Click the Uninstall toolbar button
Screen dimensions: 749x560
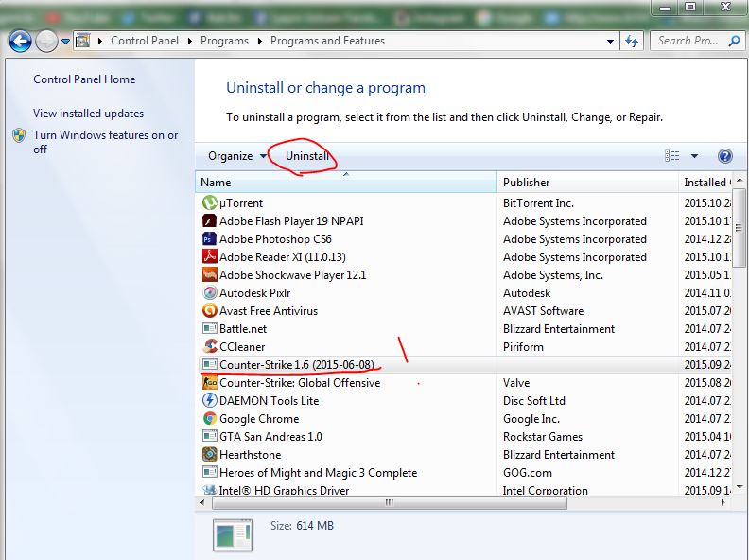(307, 156)
